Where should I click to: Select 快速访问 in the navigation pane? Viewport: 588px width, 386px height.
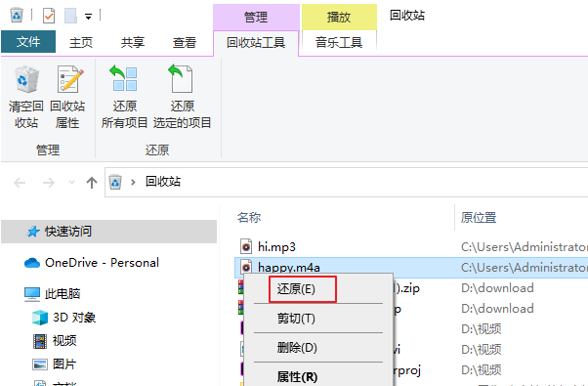click(x=108, y=232)
